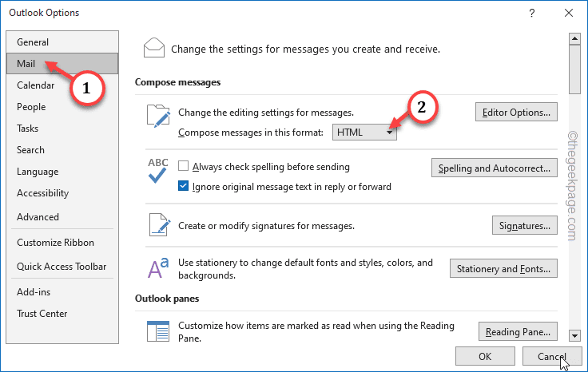588x372 pixels.
Task: Click the ABC spelling checkmark icon
Action: 158,171
